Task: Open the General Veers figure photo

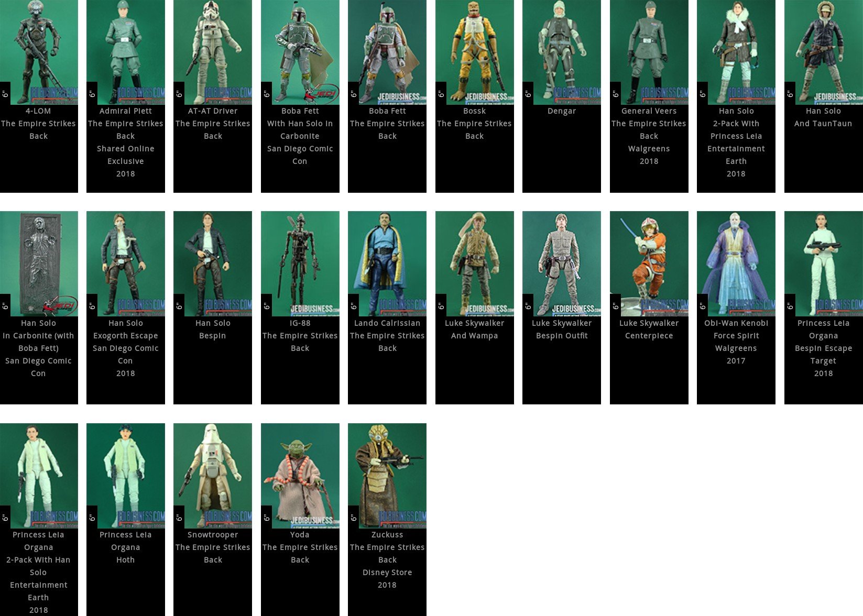Action: coord(649,52)
